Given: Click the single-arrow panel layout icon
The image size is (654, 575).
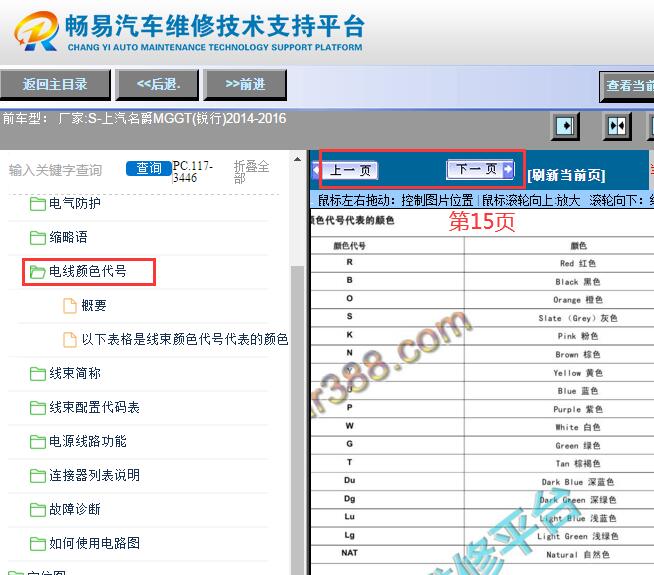Looking at the screenshot, I should point(565,126).
